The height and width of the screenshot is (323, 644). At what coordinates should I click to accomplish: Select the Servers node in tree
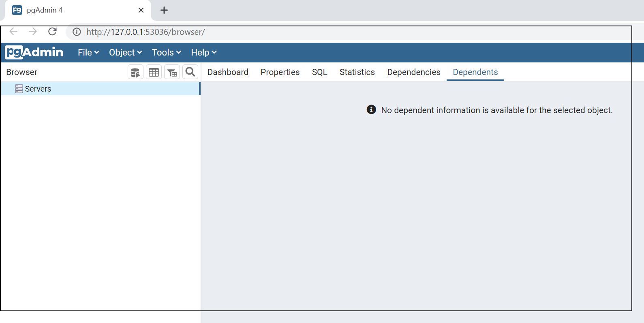point(38,89)
